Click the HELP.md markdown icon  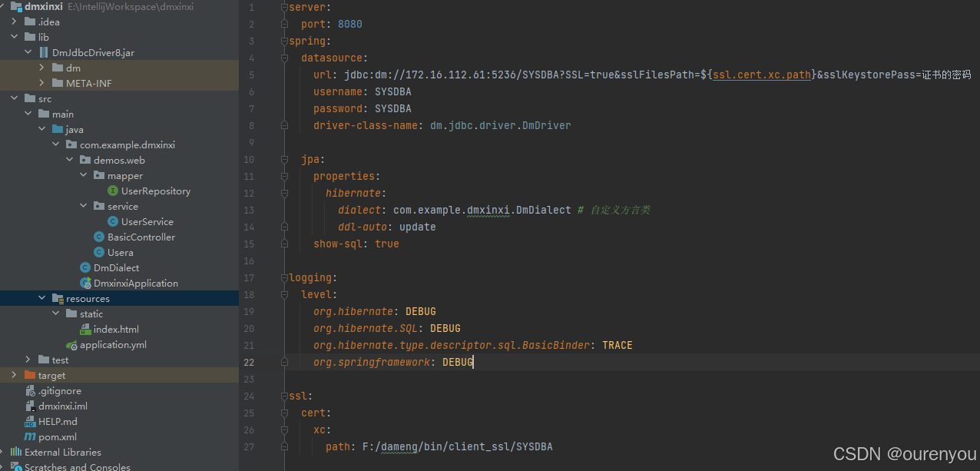click(x=31, y=421)
